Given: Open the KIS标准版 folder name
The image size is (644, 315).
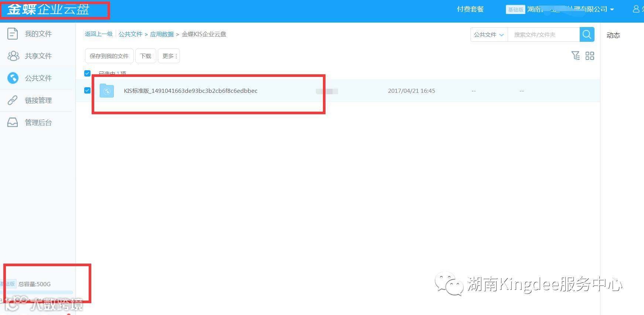Looking at the screenshot, I should point(191,91).
